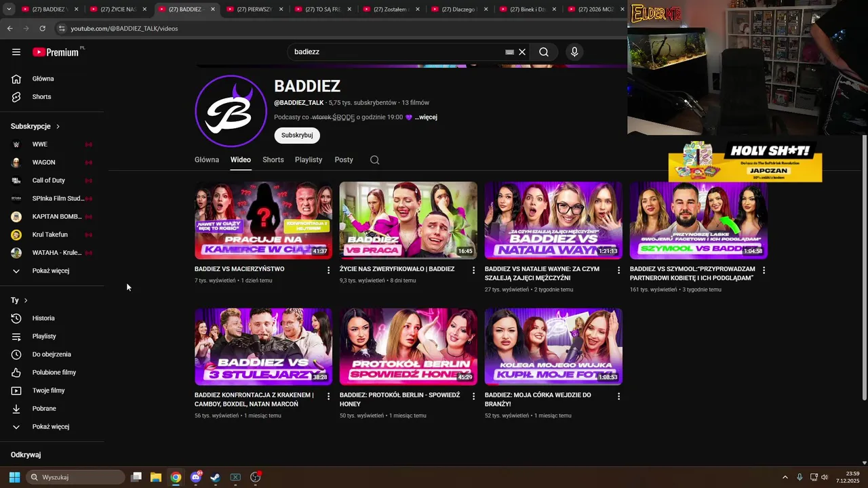This screenshot has width=868, height=488.
Task: Show hidden system tray icons
Action: pos(785,477)
